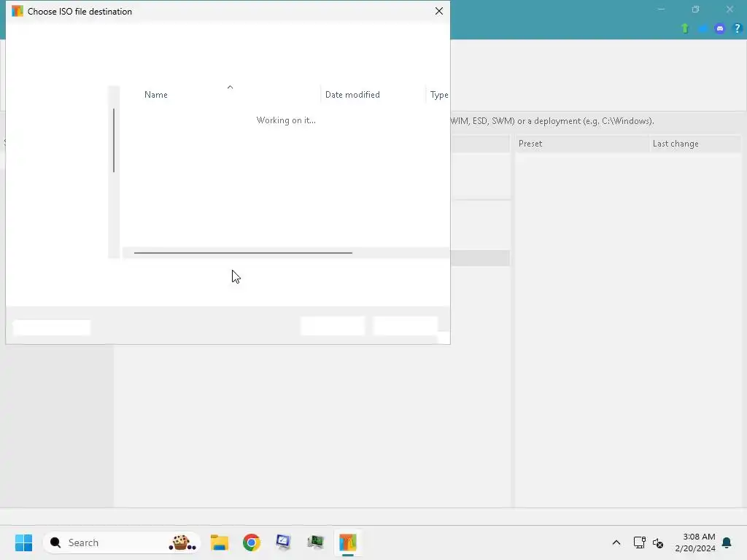The width and height of the screenshot is (747, 560).
Task: Open the blue help question mark
Action: (737, 28)
